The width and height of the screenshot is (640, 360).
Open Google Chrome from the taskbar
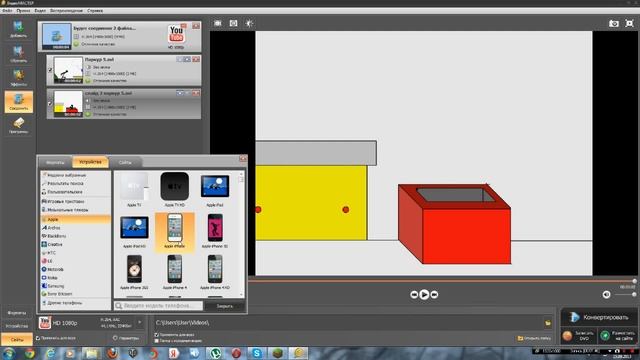30,353
